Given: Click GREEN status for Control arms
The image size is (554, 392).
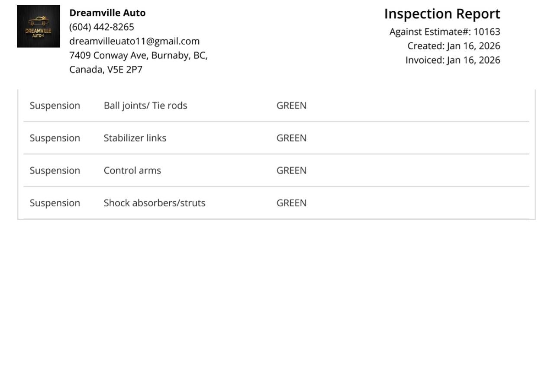Looking at the screenshot, I should (x=291, y=171).
